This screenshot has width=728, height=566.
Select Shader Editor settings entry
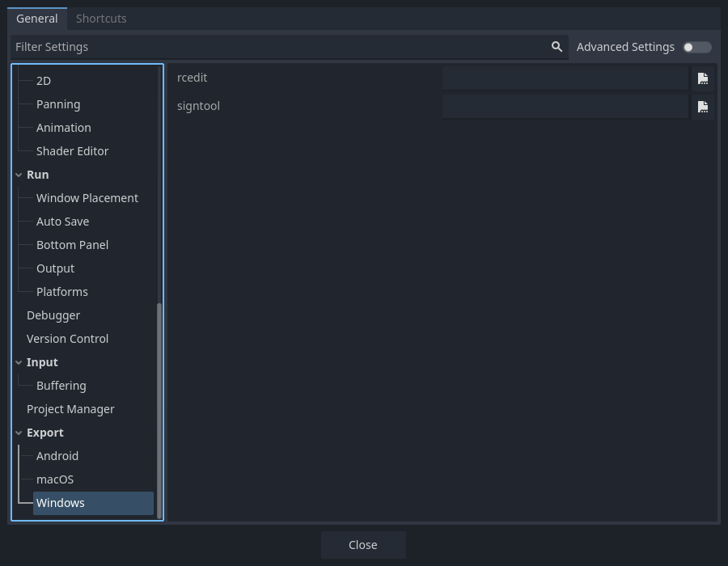click(x=72, y=151)
